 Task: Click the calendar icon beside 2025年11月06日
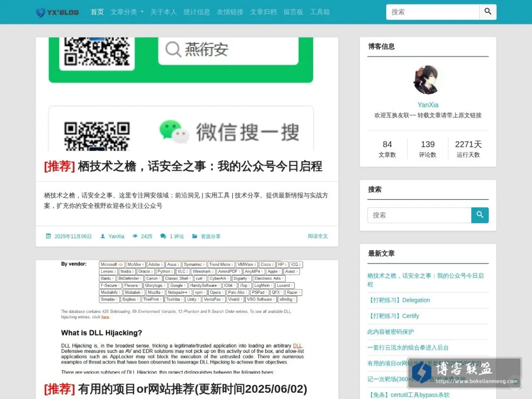[48, 236]
